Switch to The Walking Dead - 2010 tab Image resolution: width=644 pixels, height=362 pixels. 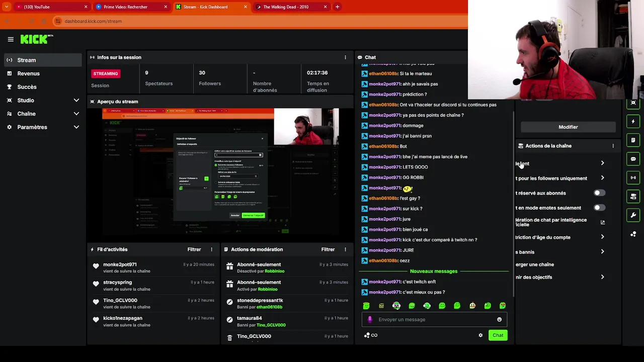[x=291, y=7]
